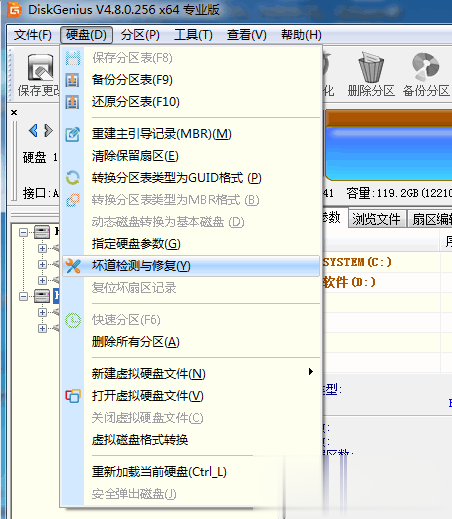The height and width of the screenshot is (519, 452).
Task: Choose 虚拟磁盘格式转换
Action: [191, 440]
